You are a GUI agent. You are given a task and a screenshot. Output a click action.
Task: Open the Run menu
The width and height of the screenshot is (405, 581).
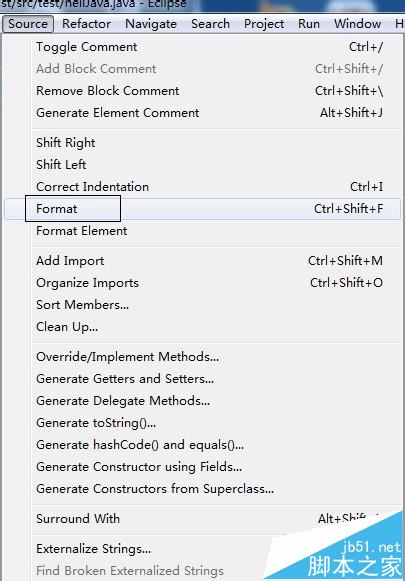(309, 24)
